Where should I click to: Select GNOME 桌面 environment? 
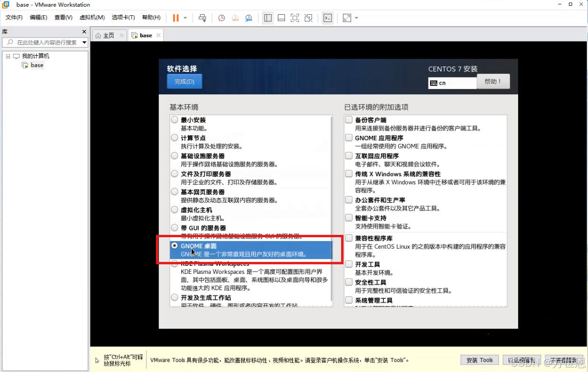click(175, 246)
